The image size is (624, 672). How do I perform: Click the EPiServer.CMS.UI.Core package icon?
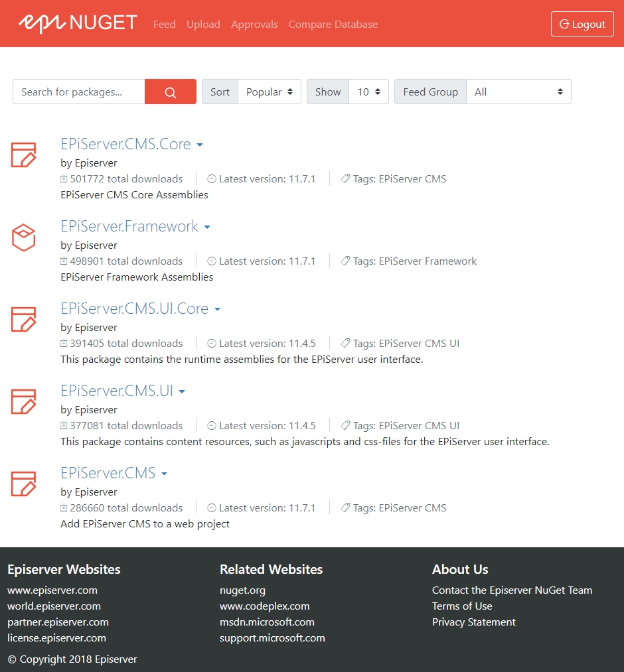(24, 319)
